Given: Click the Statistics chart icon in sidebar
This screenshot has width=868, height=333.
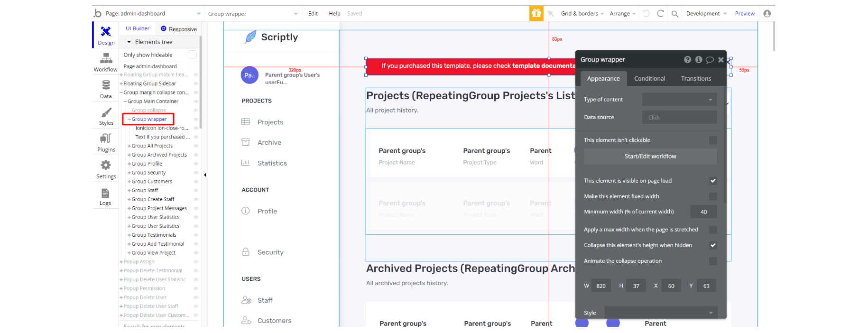Looking at the screenshot, I should point(246,163).
